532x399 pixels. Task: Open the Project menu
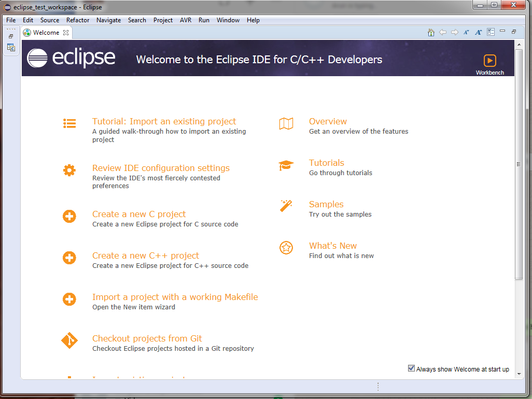point(163,20)
